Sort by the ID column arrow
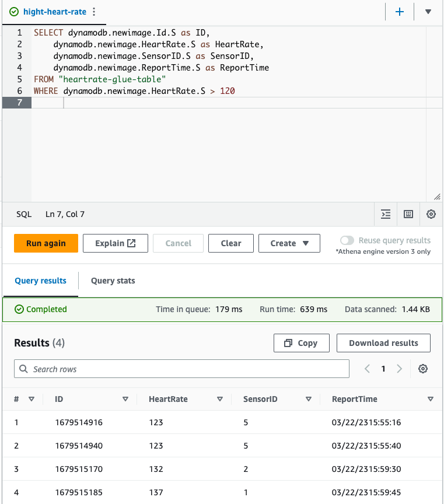This screenshot has width=444, height=504. (x=125, y=399)
